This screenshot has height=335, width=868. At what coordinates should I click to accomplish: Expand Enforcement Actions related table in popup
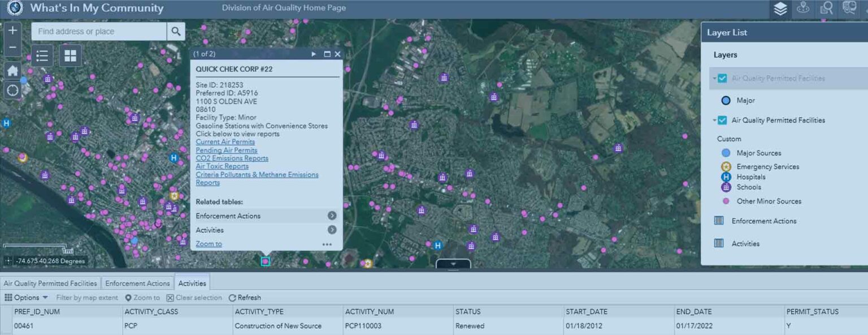click(332, 216)
